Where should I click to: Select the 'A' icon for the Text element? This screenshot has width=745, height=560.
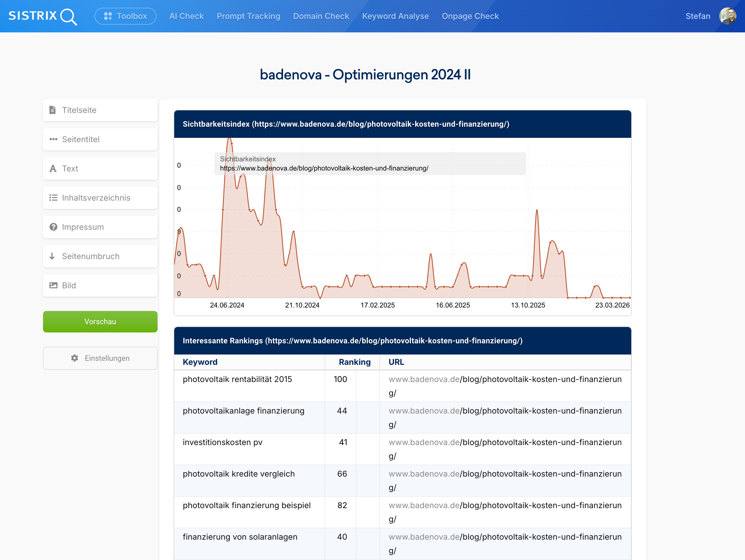(x=53, y=169)
